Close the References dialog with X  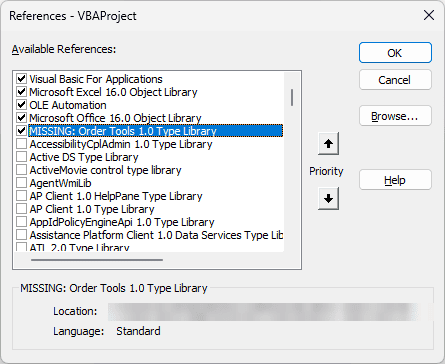click(x=429, y=15)
